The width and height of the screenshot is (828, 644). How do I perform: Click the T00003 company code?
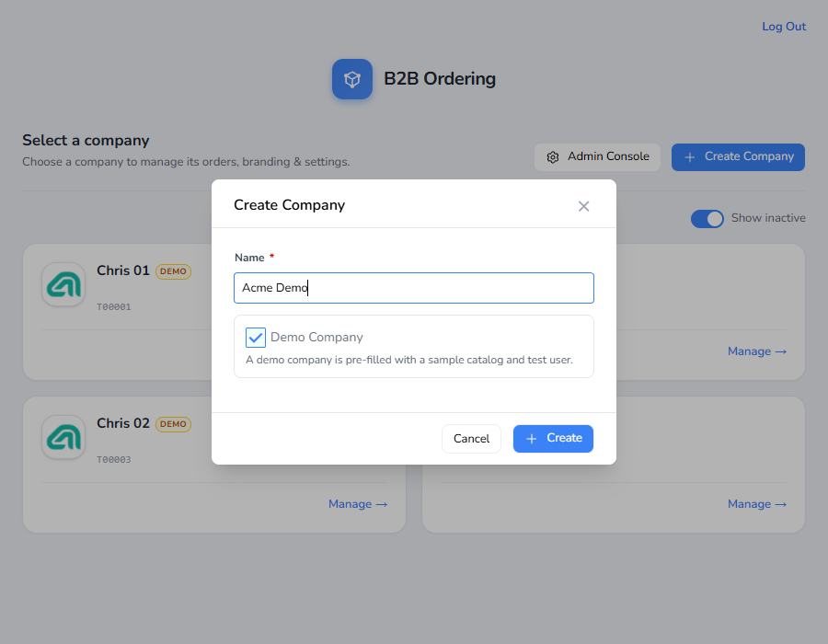[113, 459]
